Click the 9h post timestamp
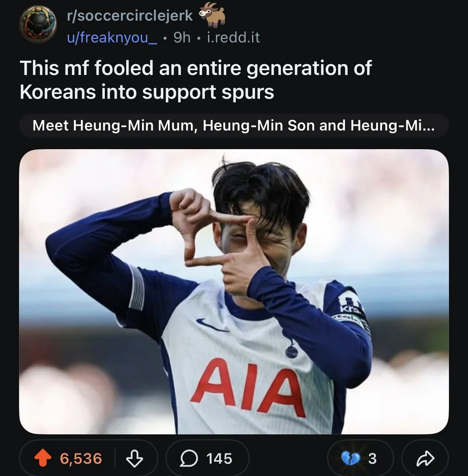 [182, 37]
